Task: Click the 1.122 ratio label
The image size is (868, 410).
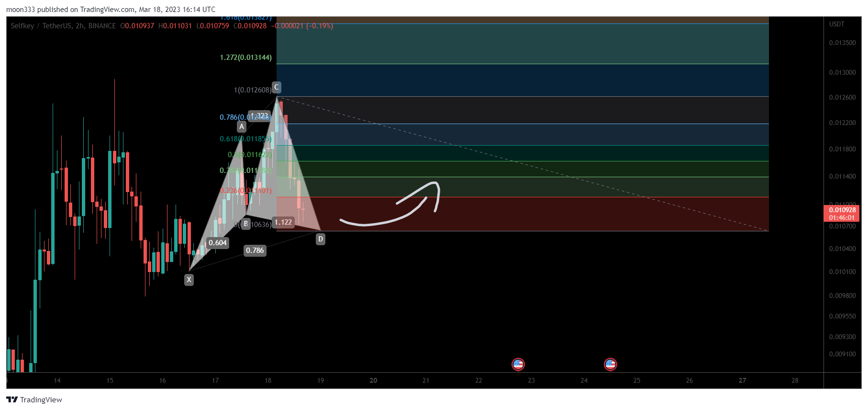Action: pos(283,222)
